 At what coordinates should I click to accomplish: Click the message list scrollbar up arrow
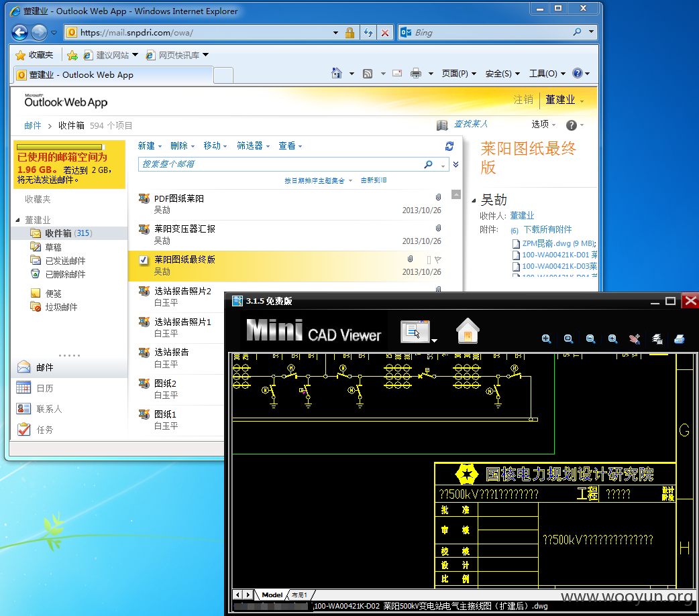tap(456, 194)
